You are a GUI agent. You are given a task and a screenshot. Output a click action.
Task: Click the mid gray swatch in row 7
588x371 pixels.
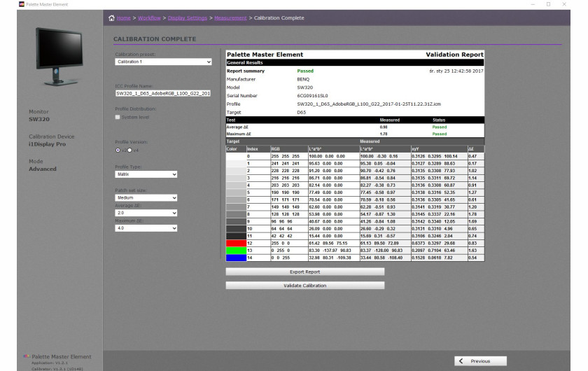pyautogui.click(x=236, y=206)
